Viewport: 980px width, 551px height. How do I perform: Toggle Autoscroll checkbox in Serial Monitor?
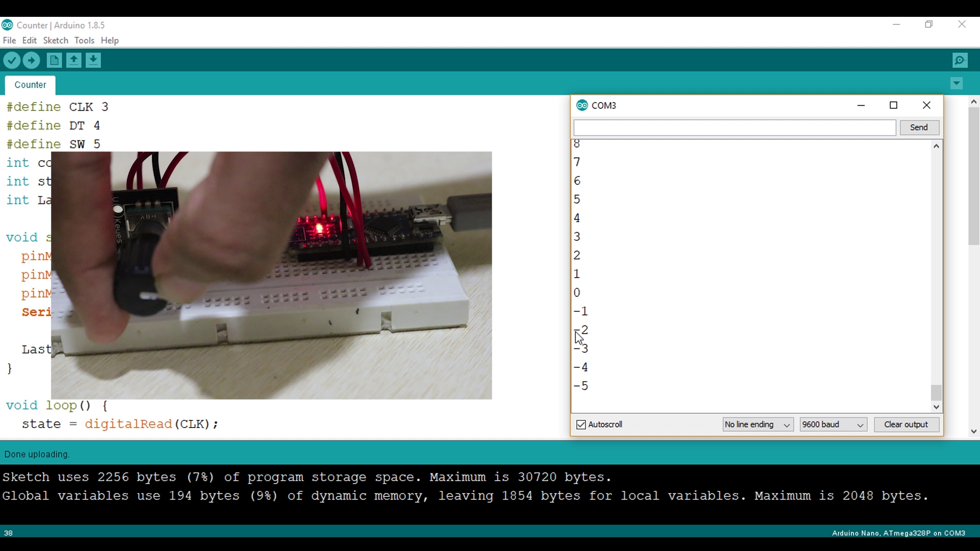coord(581,424)
